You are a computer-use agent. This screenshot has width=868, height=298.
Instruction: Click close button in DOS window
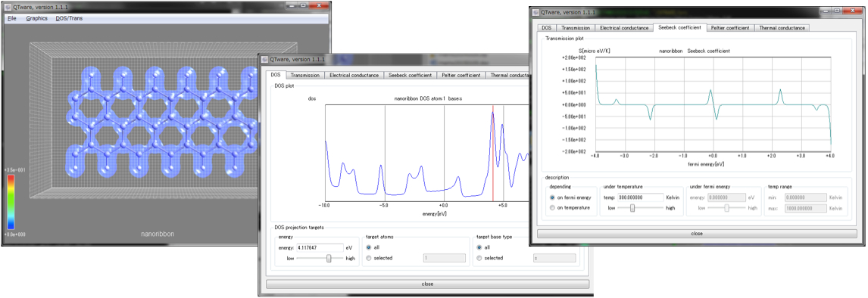[426, 284]
